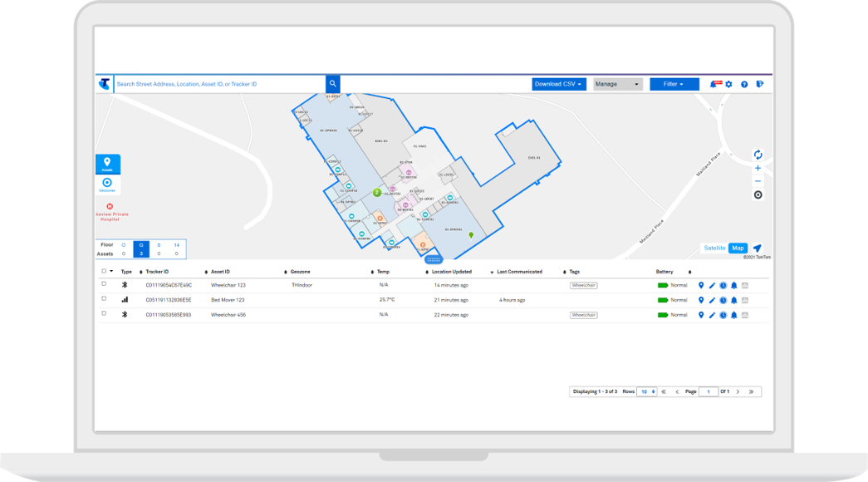Open the rows-per-page selector showing 10
The width and height of the screenshot is (868, 482).
[647, 391]
